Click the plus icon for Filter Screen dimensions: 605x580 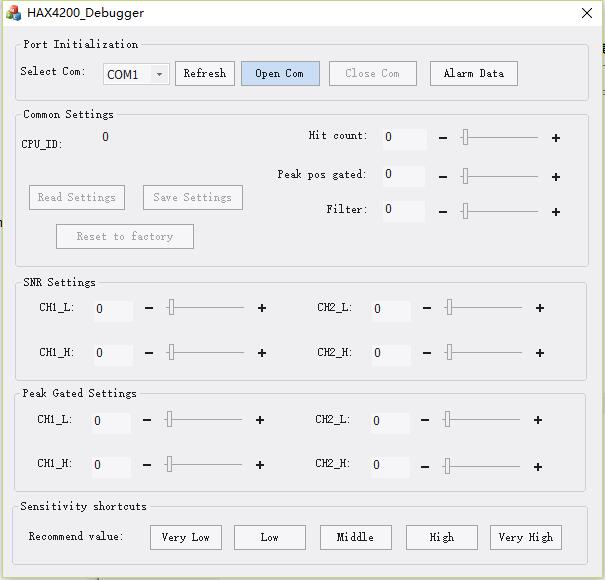coord(556,212)
